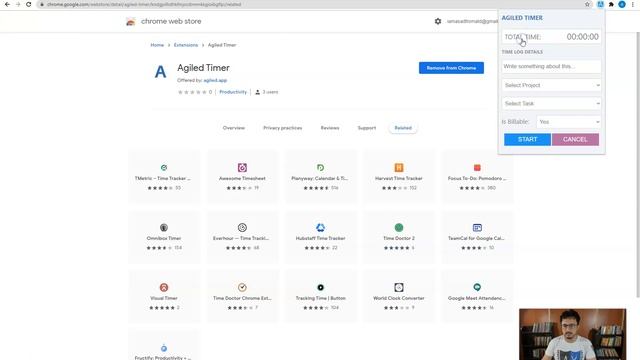The height and width of the screenshot is (360, 640).
Task: Click the 'Hubstaff Time Tracker' card title
Action: point(320,238)
